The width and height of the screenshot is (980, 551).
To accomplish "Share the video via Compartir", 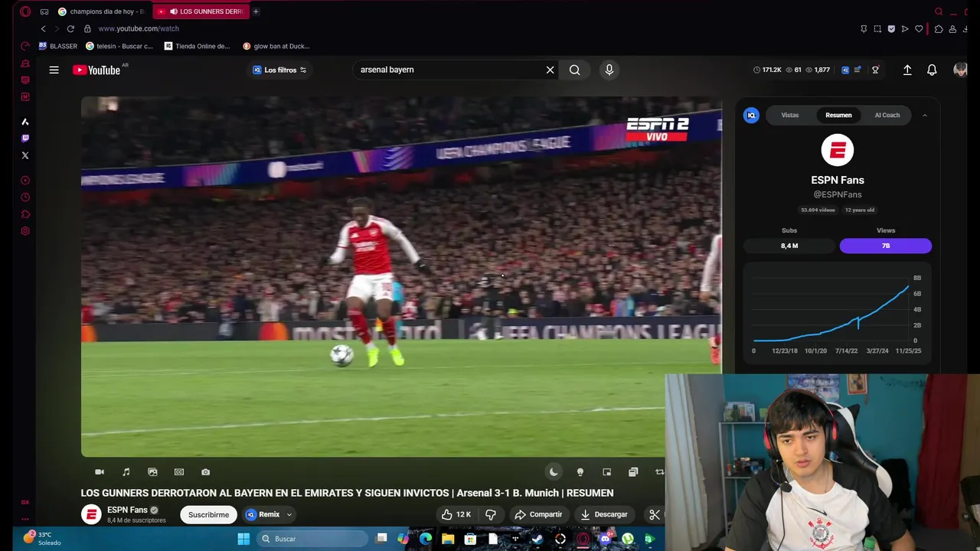I will pos(538,514).
